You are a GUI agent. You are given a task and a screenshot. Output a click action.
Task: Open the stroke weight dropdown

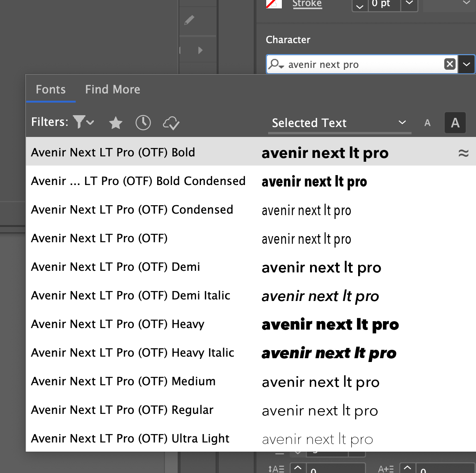pyautogui.click(x=409, y=4)
